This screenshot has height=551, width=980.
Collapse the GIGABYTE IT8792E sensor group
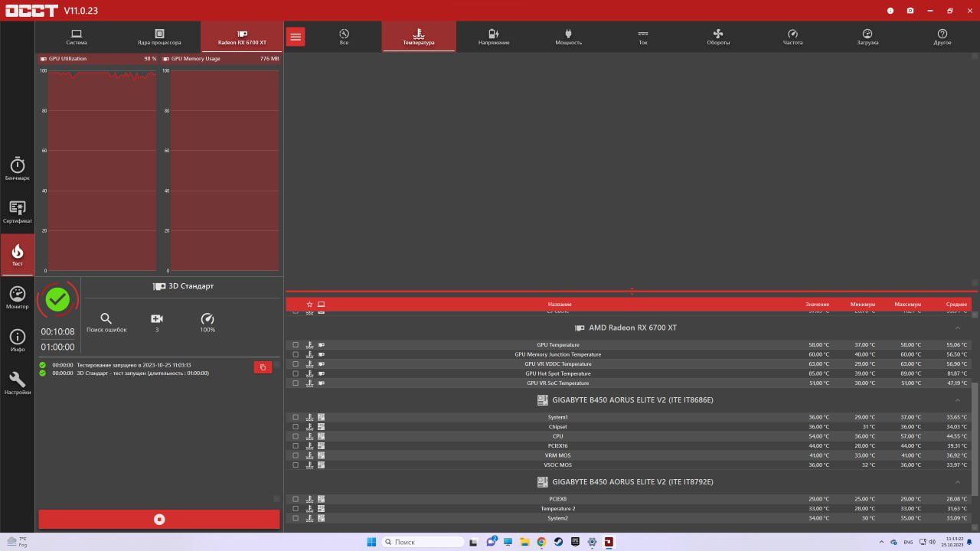957,482
